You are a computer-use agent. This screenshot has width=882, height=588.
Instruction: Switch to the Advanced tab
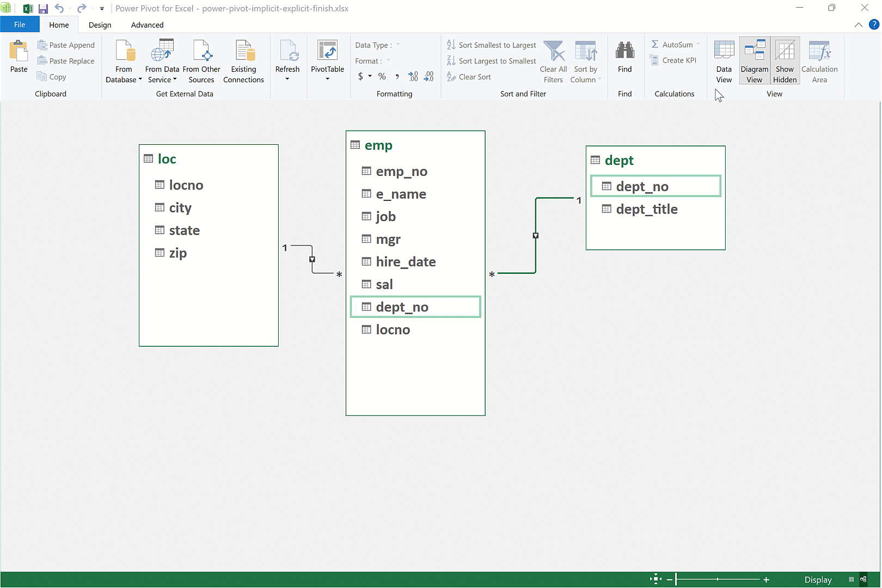[x=147, y=25]
